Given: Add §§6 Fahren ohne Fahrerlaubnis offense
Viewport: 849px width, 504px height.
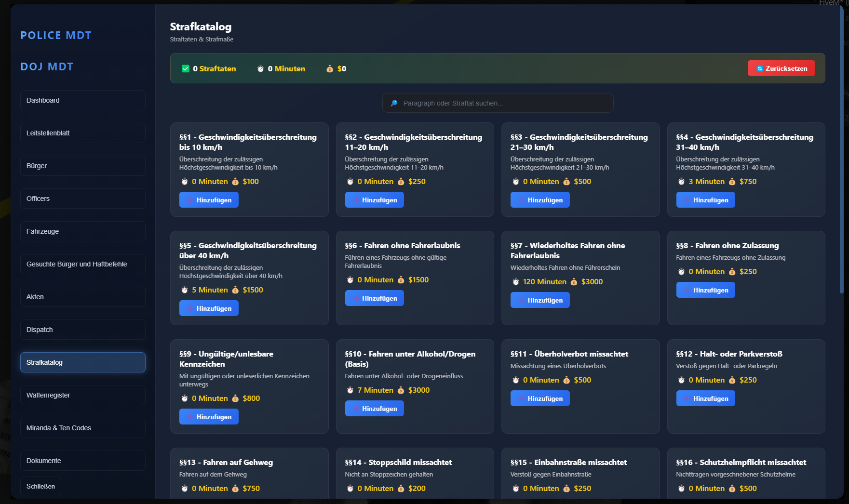Looking at the screenshot, I should tap(374, 298).
